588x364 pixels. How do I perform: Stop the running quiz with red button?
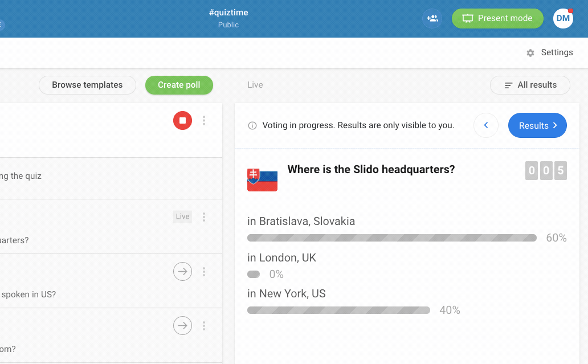[183, 120]
